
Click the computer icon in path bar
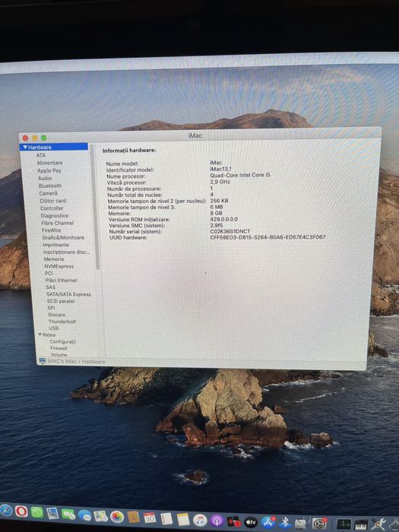[x=43, y=361]
